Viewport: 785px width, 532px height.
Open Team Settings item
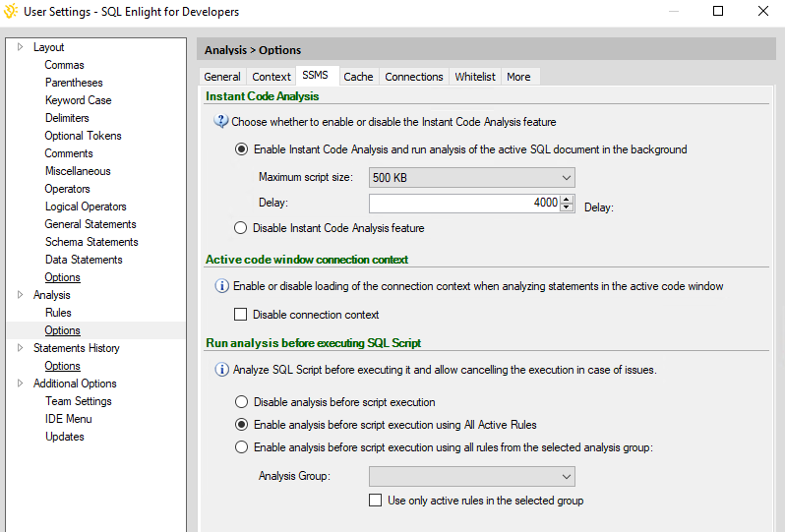(x=79, y=401)
